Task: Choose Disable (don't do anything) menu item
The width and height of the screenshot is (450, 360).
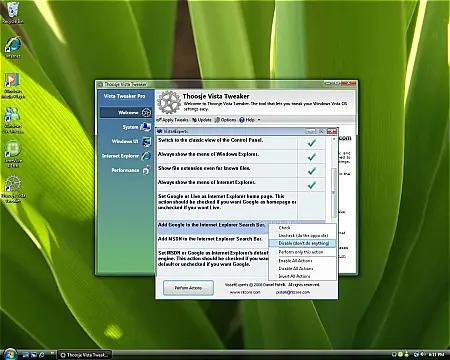Action: point(302,243)
